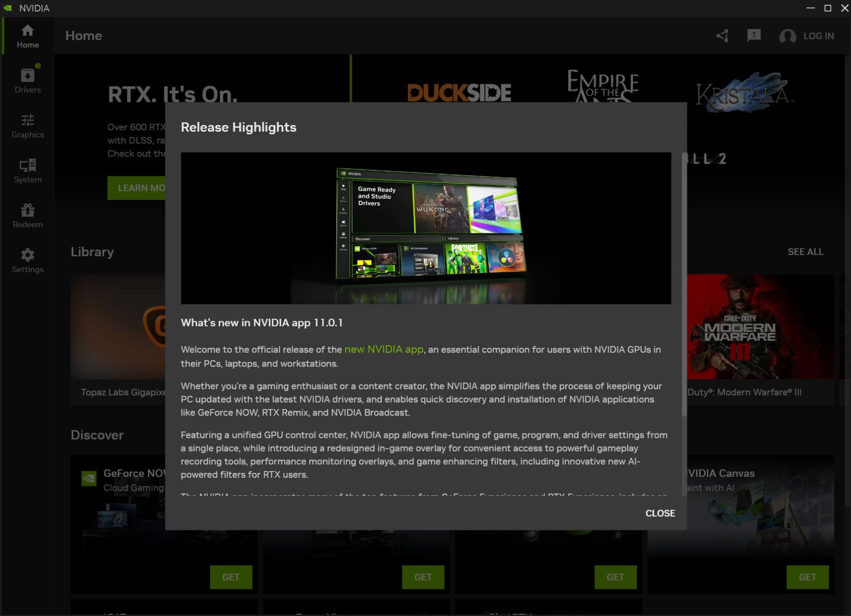This screenshot has height=616, width=851.
Task: Click the user avatar icon
Action: click(787, 36)
